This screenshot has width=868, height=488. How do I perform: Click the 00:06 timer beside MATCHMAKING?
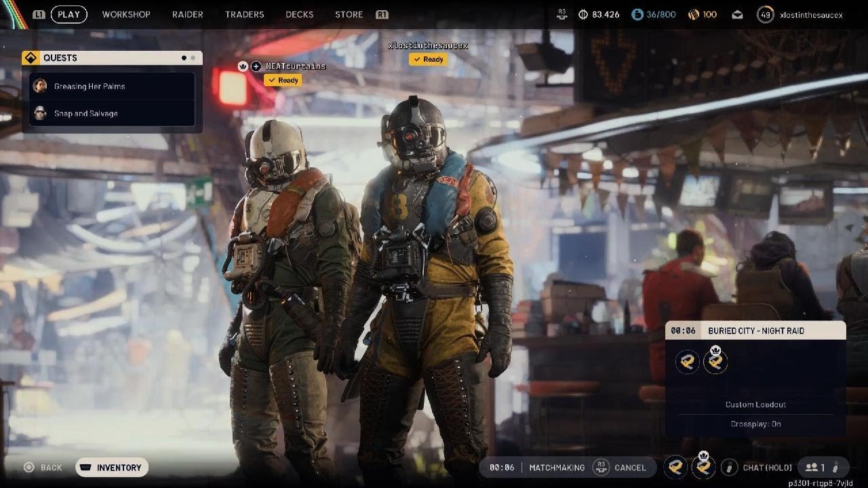click(x=502, y=467)
